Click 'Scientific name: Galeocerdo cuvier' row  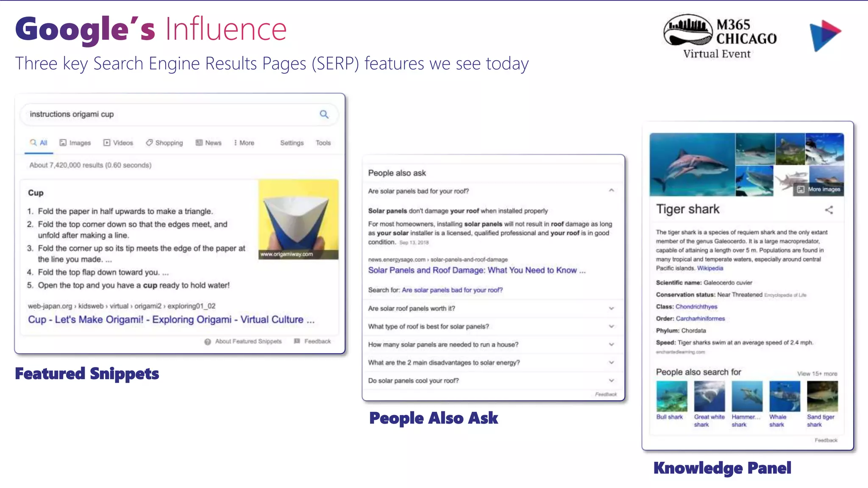(704, 283)
